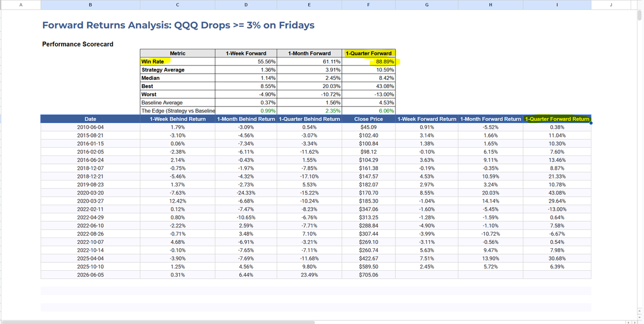Image resolution: width=644 pixels, height=324 pixels.
Task: Click the $589.50 close price cell
Action: pyautogui.click(x=368, y=267)
